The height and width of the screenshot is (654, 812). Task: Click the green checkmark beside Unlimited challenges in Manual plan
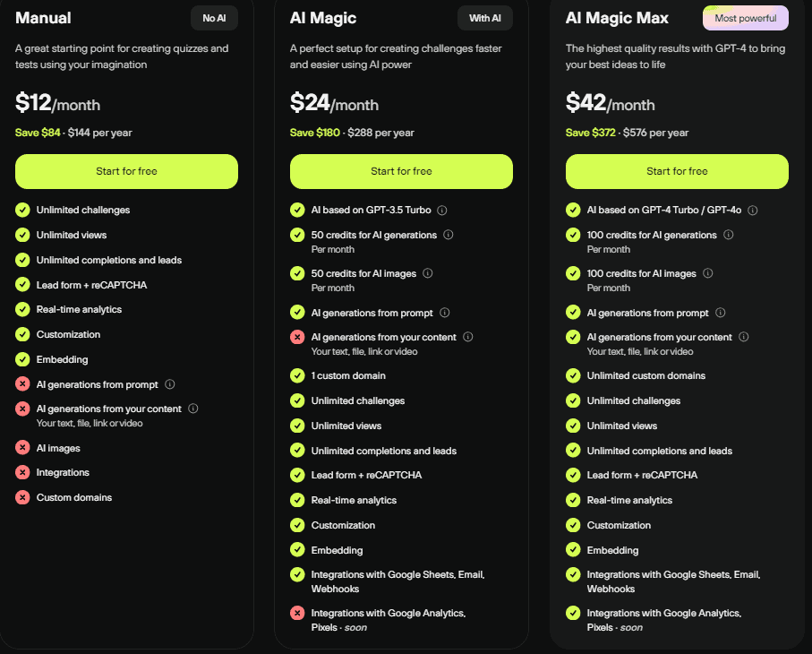click(x=21, y=210)
